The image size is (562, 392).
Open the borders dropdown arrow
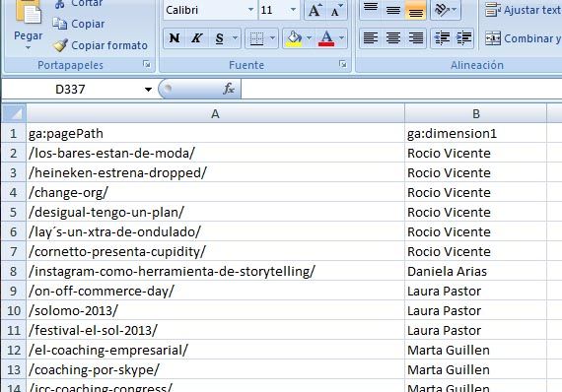pos(272,38)
